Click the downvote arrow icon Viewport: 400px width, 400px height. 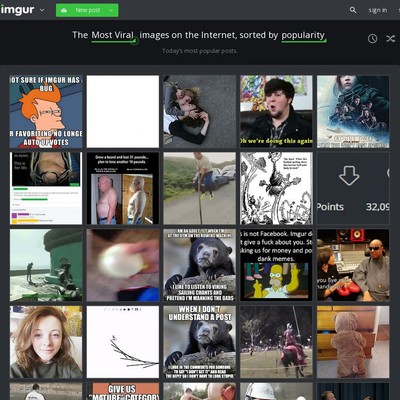[x=349, y=175]
